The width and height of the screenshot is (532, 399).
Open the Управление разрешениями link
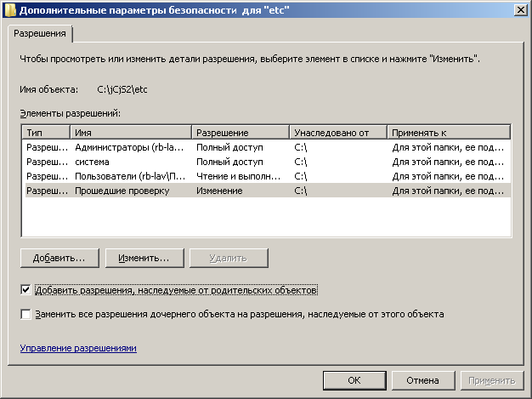[77, 348]
